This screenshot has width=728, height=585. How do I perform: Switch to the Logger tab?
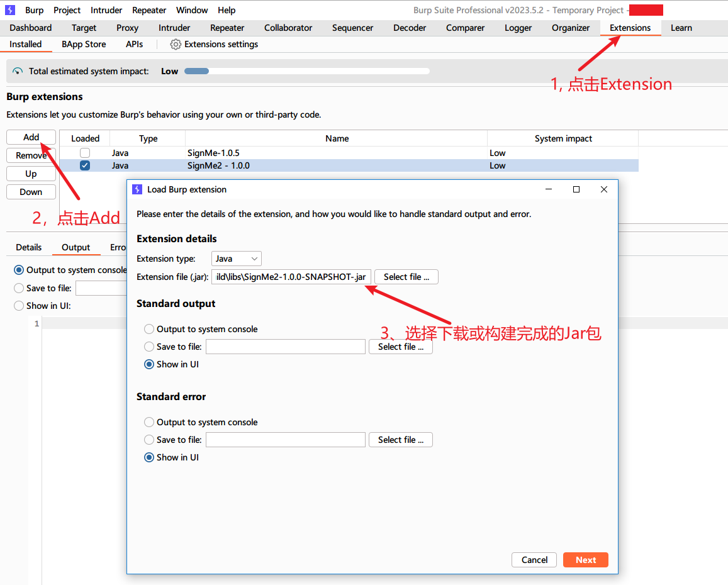coord(518,28)
